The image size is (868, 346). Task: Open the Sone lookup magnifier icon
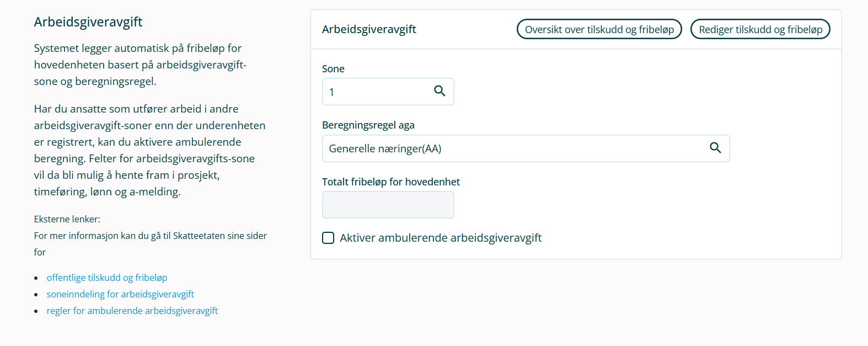pyautogui.click(x=440, y=91)
